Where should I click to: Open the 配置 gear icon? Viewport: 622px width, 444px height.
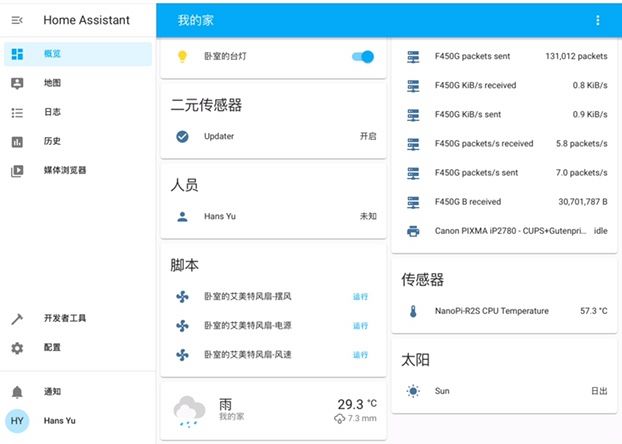click(17, 348)
